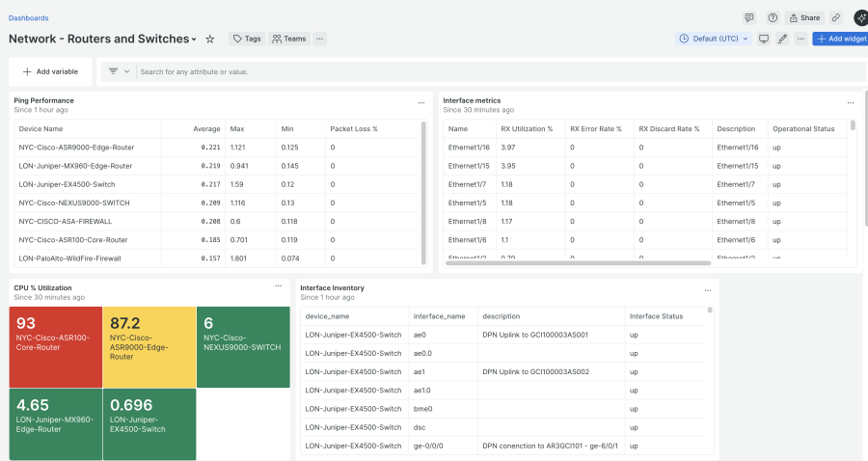Click Add variable button

coord(50,71)
